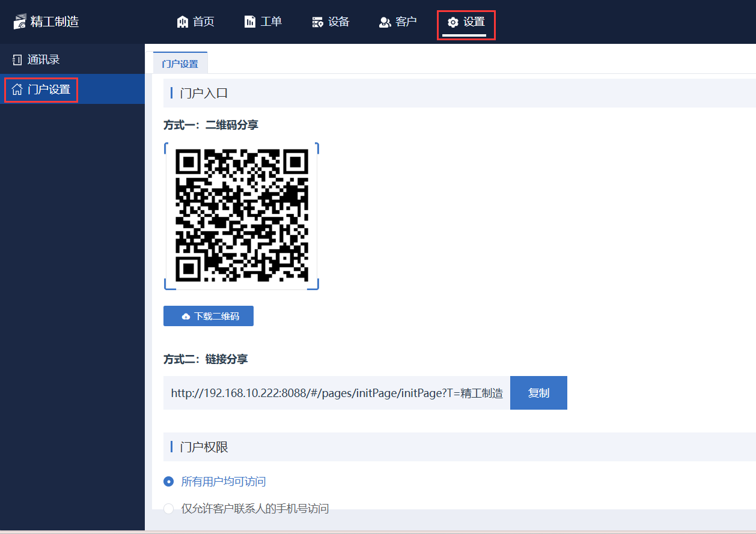Click the 复制 button
The height and width of the screenshot is (534, 756).
tap(538, 393)
